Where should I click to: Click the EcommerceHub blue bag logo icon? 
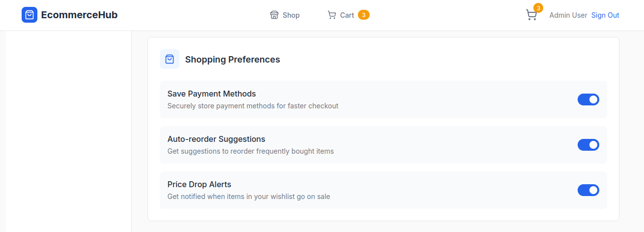tap(29, 15)
